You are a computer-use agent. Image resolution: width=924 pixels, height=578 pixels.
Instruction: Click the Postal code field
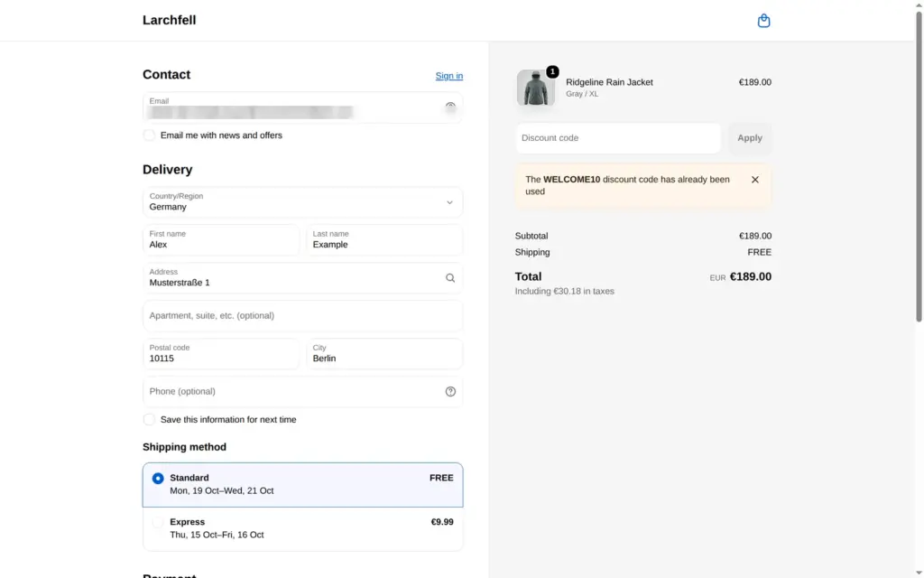[x=221, y=354]
